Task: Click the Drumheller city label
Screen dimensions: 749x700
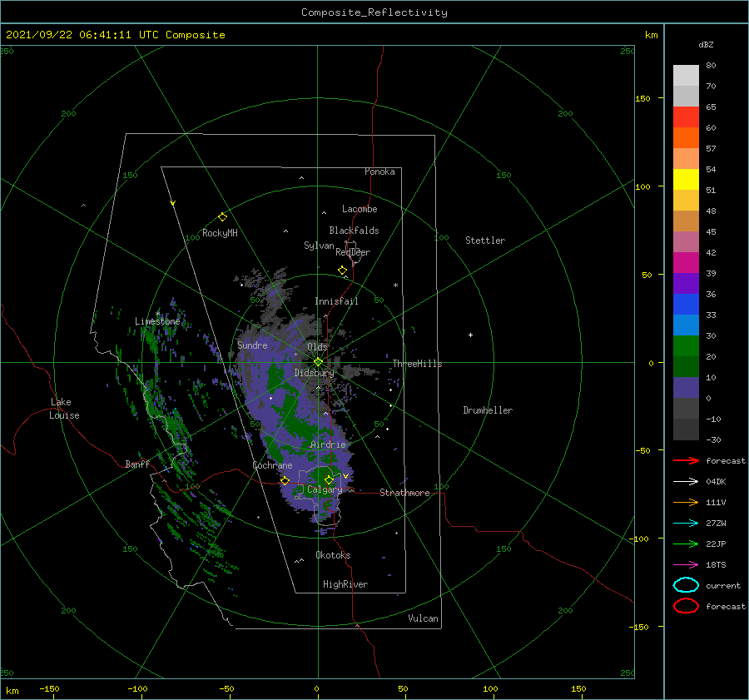Action: (x=488, y=410)
